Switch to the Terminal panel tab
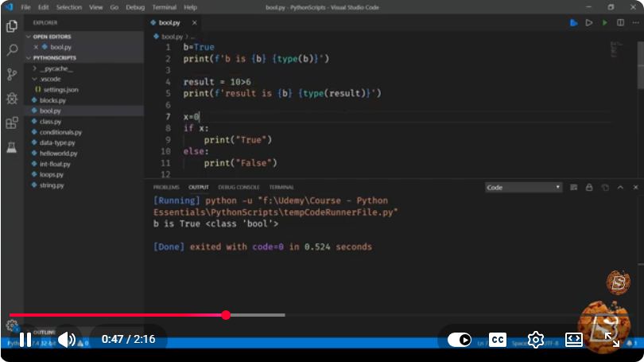The width and height of the screenshot is (644, 362). tap(281, 188)
